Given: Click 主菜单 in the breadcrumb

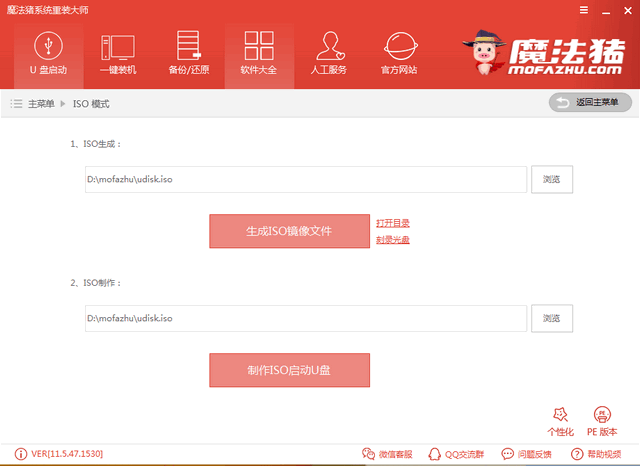Looking at the screenshot, I should click(x=40, y=104).
